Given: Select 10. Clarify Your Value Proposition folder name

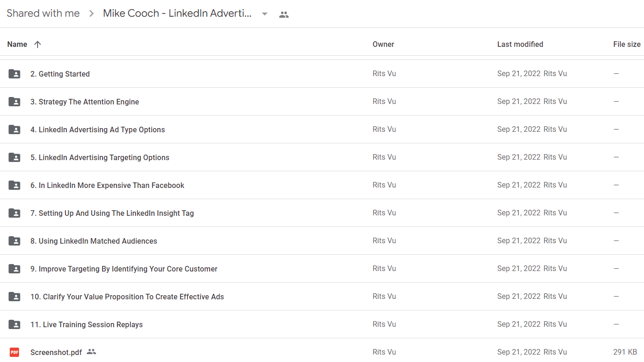Looking at the screenshot, I should point(127,297).
